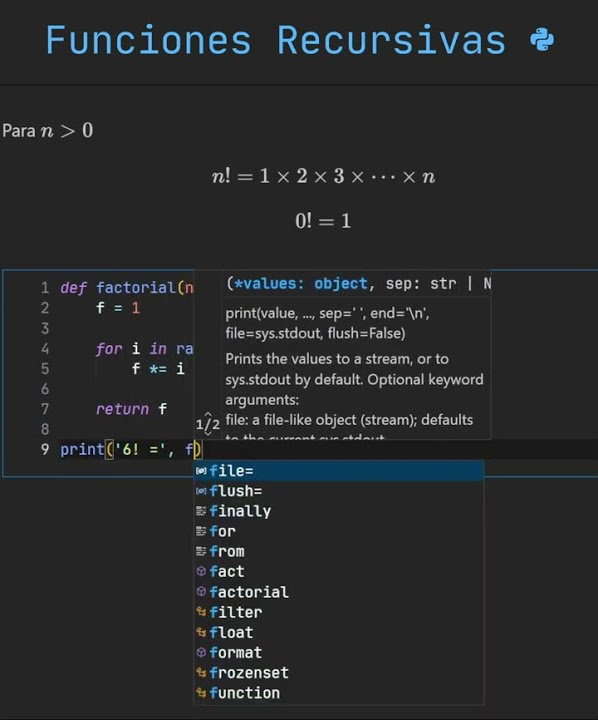The width and height of the screenshot is (598, 720).
Task: Click the keyword icon beside 'finally'
Action: (x=201, y=511)
